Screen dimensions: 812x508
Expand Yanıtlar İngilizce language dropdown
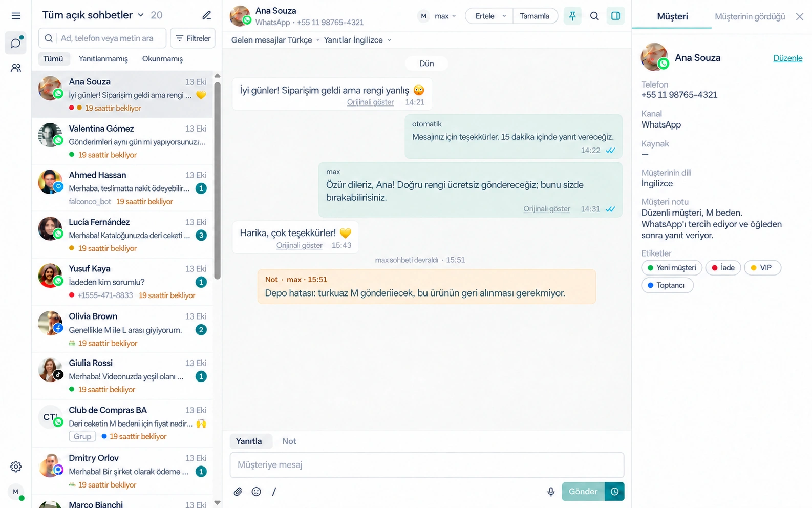357,40
